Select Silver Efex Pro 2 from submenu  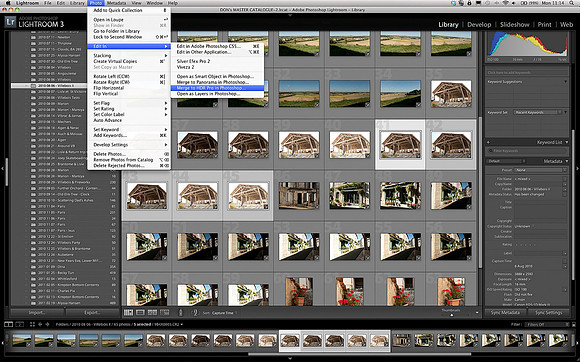[x=218, y=61]
